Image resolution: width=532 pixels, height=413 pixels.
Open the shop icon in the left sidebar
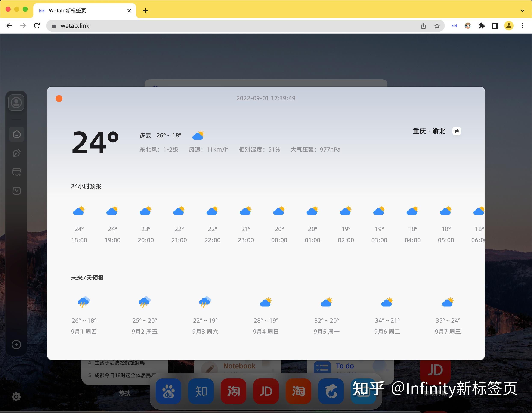pyautogui.click(x=16, y=191)
